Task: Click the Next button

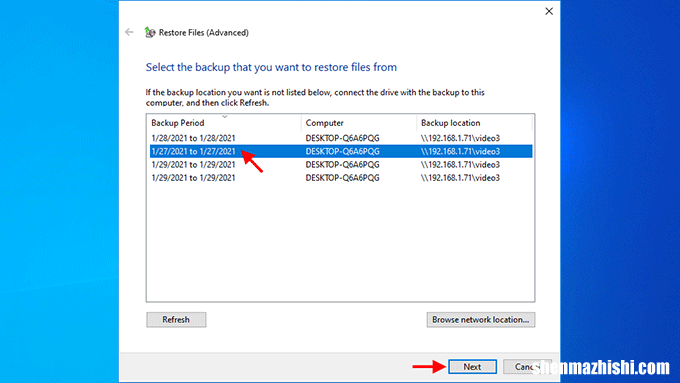Action: pyautogui.click(x=472, y=367)
